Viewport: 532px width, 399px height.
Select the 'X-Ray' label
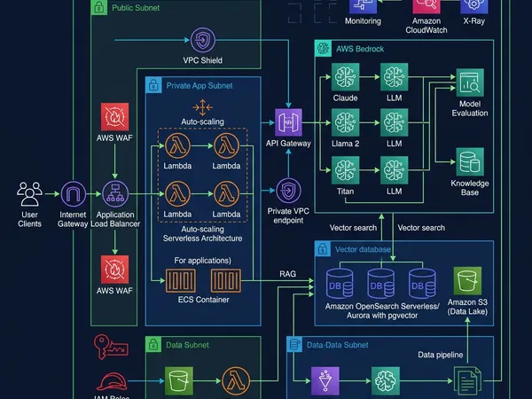[474, 21]
